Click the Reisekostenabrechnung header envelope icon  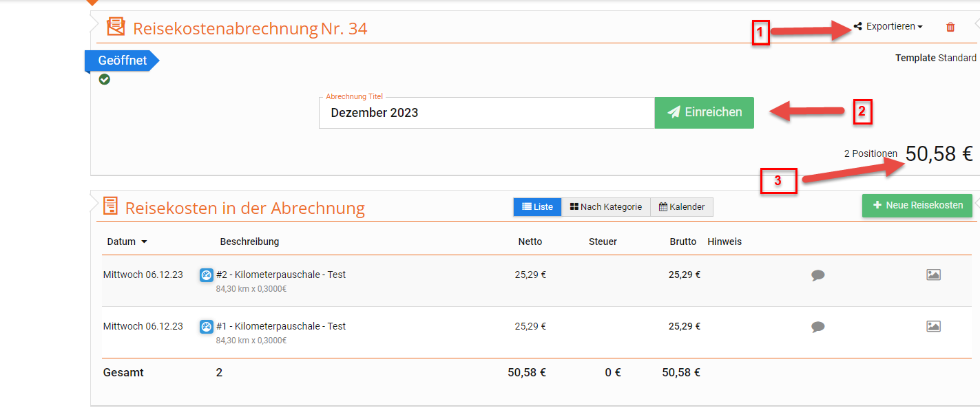coord(116,27)
